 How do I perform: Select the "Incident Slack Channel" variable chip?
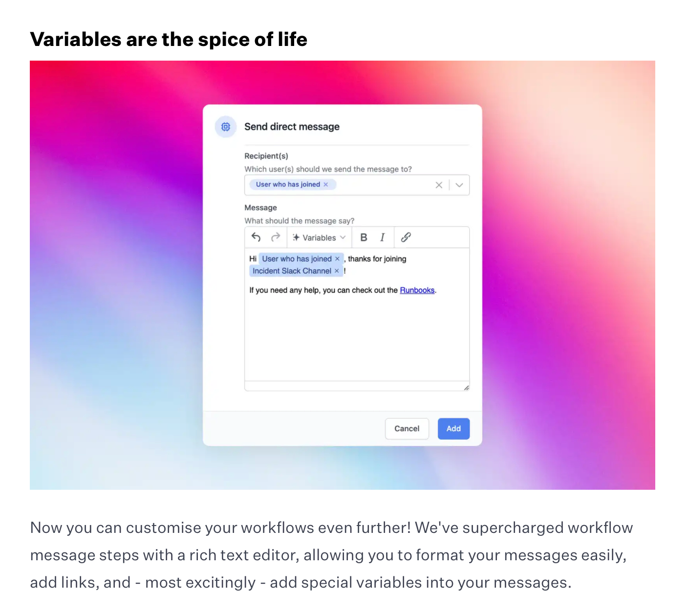tap(292, 271)
